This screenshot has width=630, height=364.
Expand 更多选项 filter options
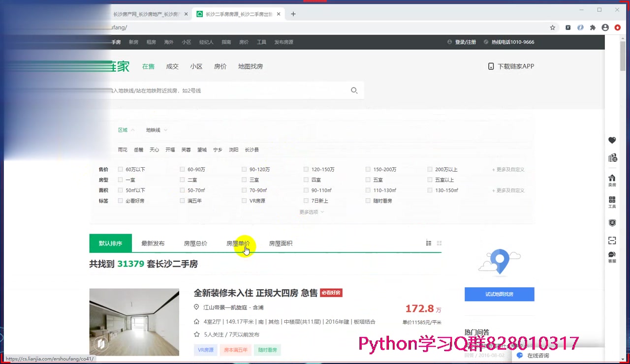[x=312, y=212]
